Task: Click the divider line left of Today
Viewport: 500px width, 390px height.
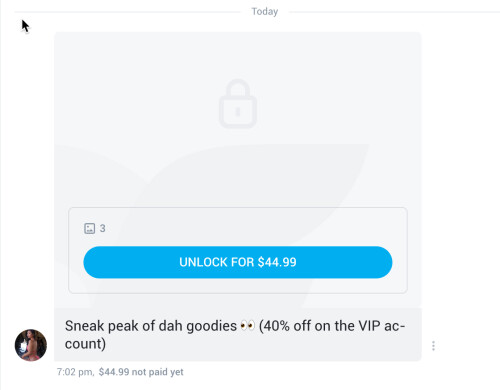Action: [127, 12]
